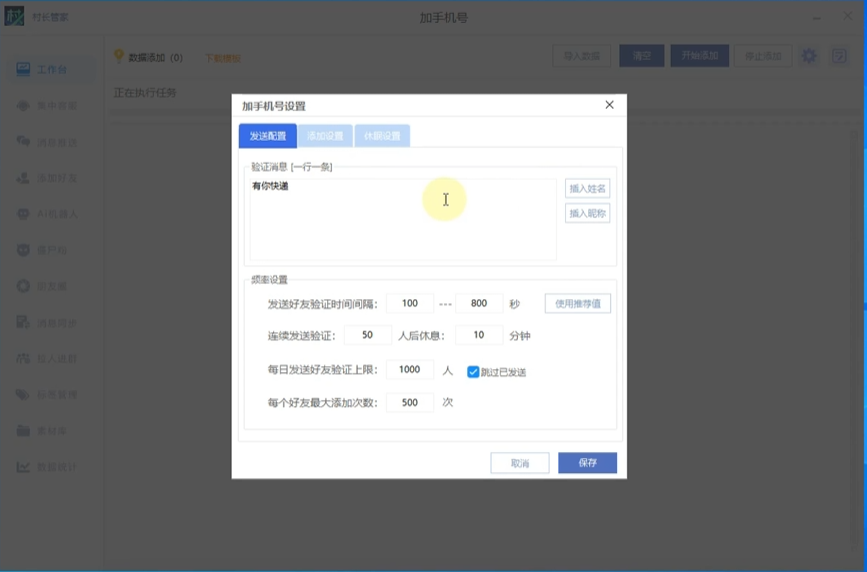Click the gear settings icon in toolbar

click(x=809, y=56)
